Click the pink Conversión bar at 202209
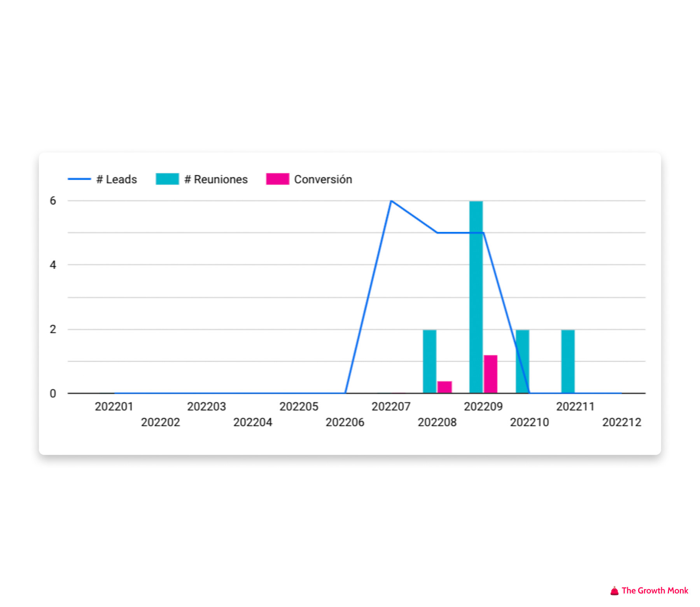The width and height of the screenshot is (700, 607). [490, 374]
